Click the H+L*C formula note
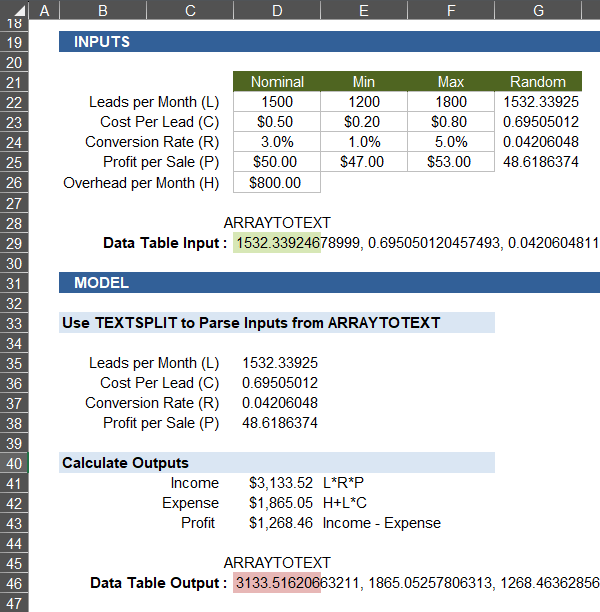This screenshot has height=612, width=600. [x=345, y=503]
